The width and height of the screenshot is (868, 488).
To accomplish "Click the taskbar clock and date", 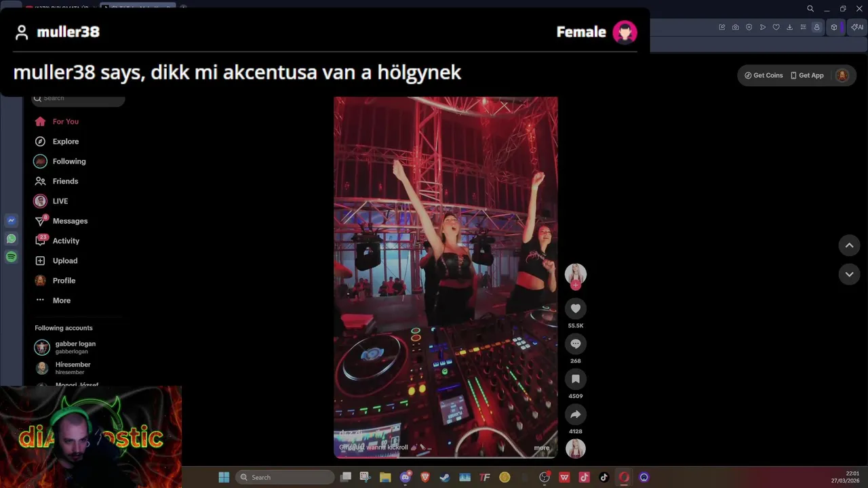I will (846, 477).
